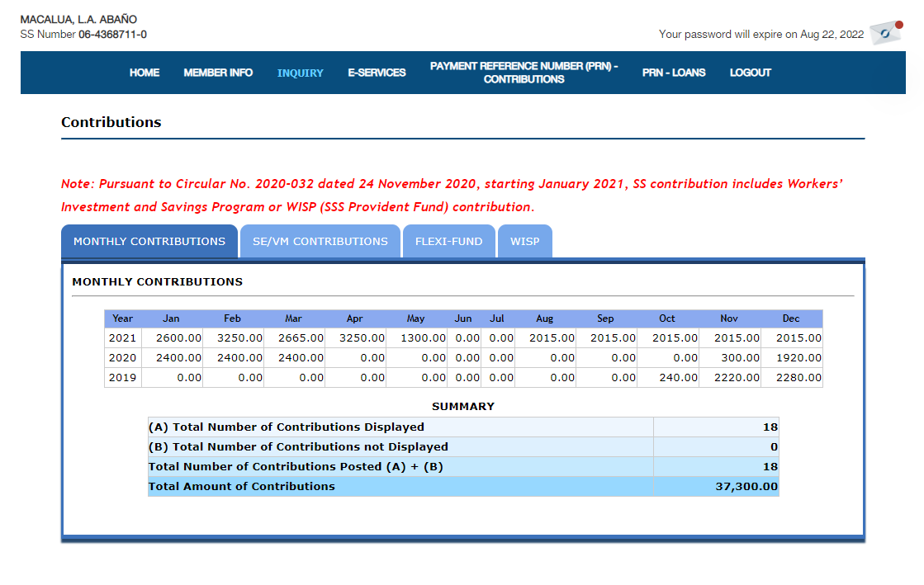The width and height of the screenshot is (924, 585).
Task: Click the envelope notification icon
Action: (x=885, y=32)
